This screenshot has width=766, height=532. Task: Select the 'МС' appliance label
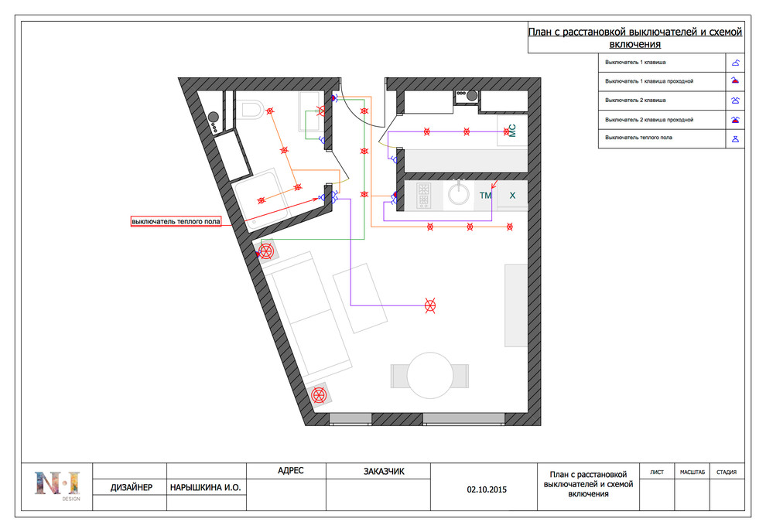coord(511,130)
